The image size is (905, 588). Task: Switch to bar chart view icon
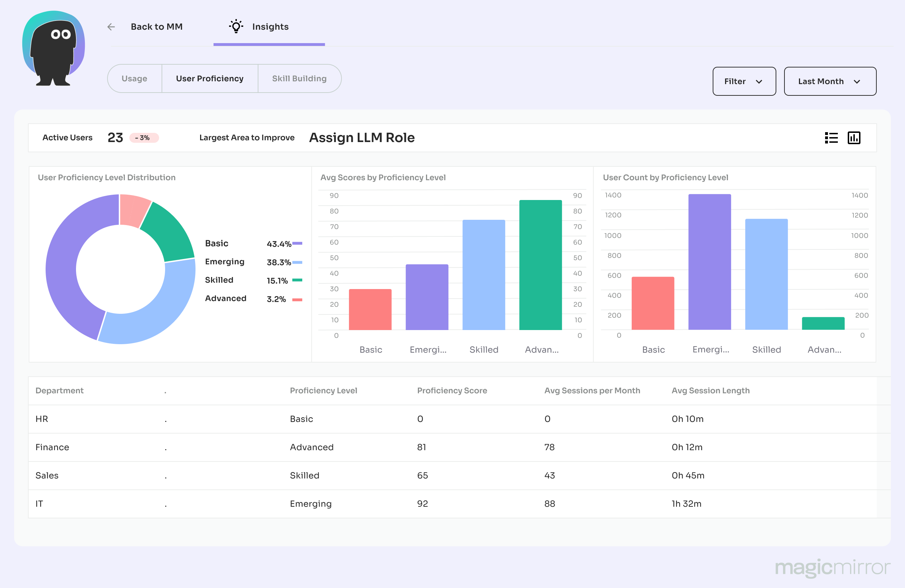coord(854,137)
